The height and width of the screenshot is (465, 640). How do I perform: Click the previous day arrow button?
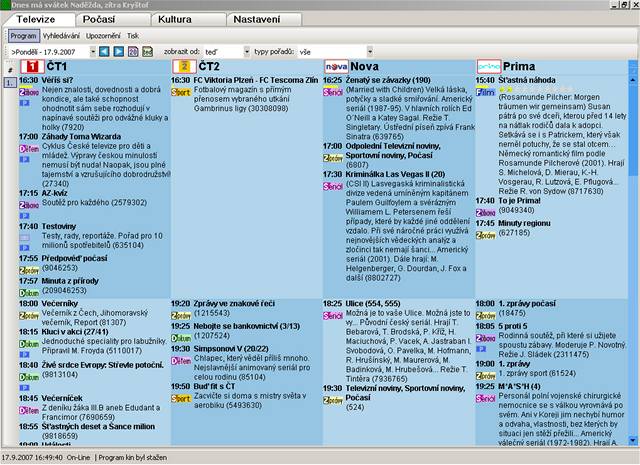105,51
